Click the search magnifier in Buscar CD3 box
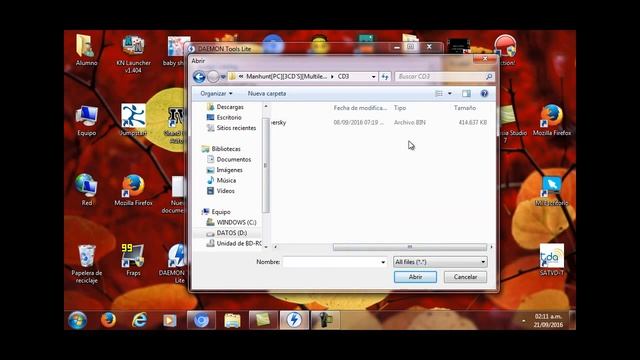This screenshot has width=640, height=360. (x=489, y=76)
